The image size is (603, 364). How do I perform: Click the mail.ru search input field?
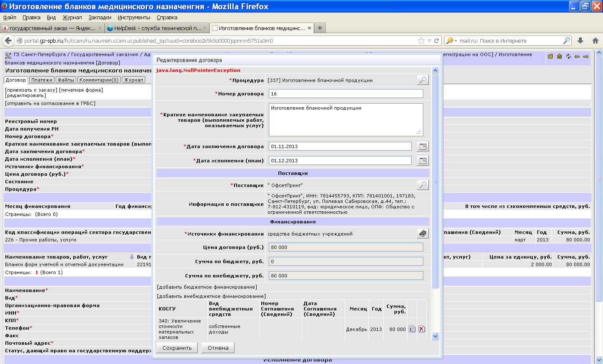pyautogui.click(x=510, y=41)
